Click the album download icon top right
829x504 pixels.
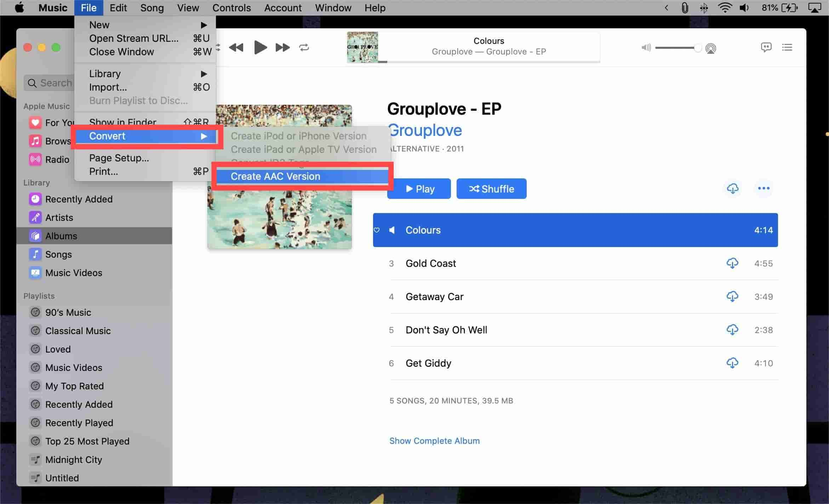coord(732,188)
